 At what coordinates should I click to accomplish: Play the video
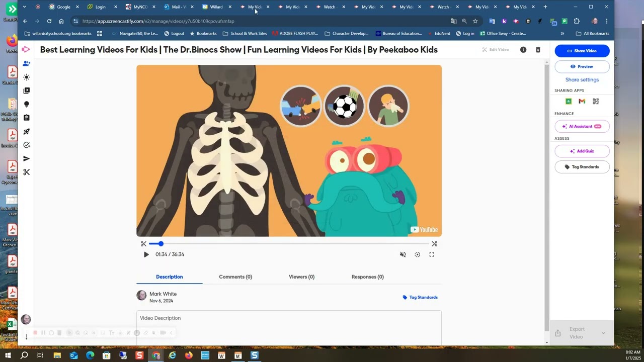tap(146, 254)
